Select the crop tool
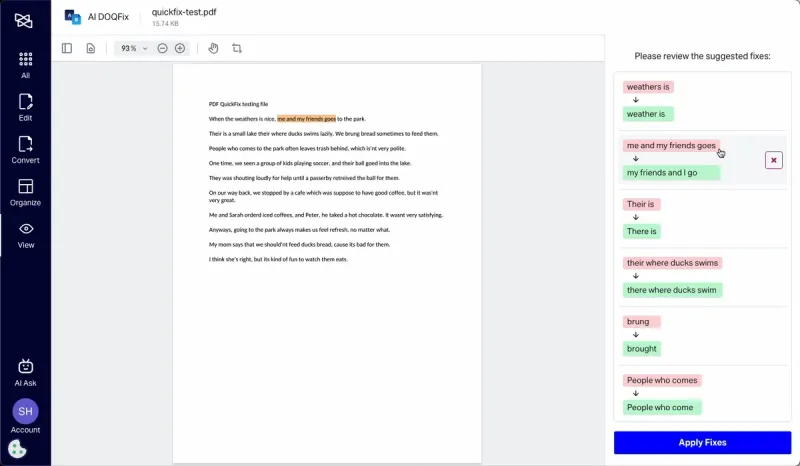 coord(237,48)
